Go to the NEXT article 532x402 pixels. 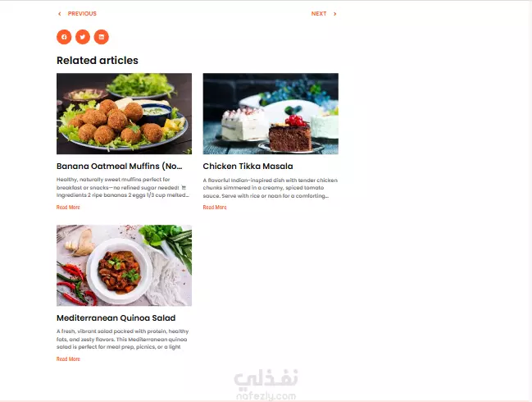[x=319, y=14]
